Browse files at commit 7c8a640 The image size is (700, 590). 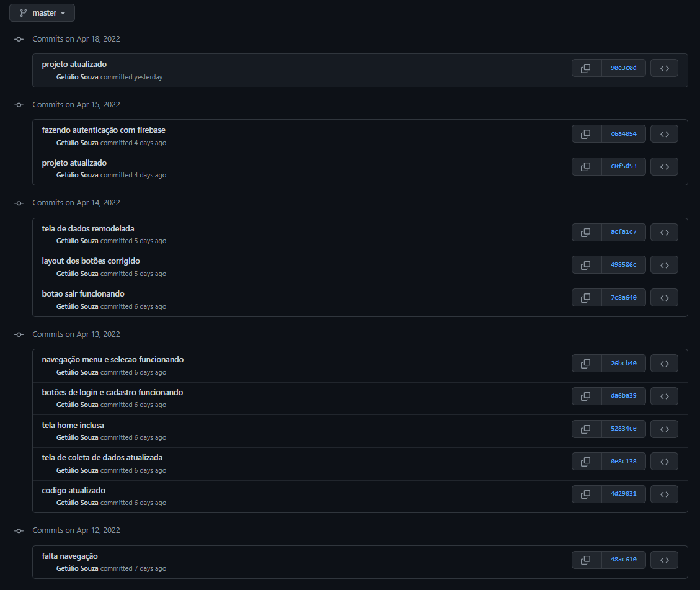pos(664,297)
